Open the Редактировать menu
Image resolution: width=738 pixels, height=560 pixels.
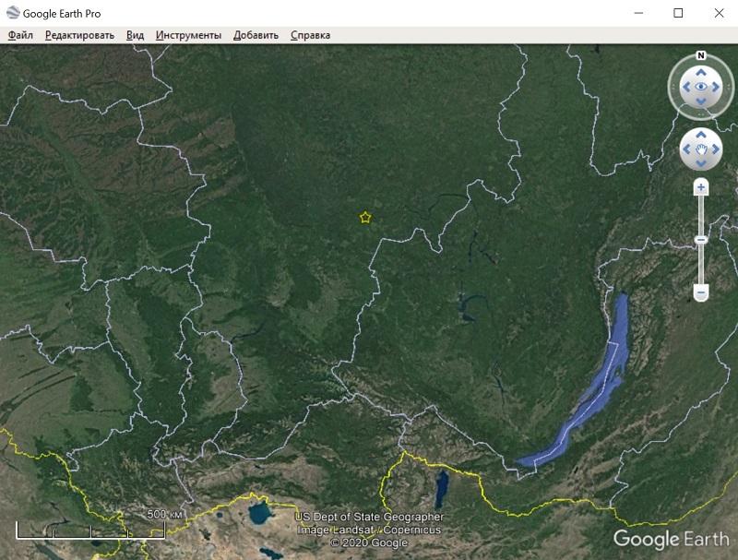pos(79,35)
